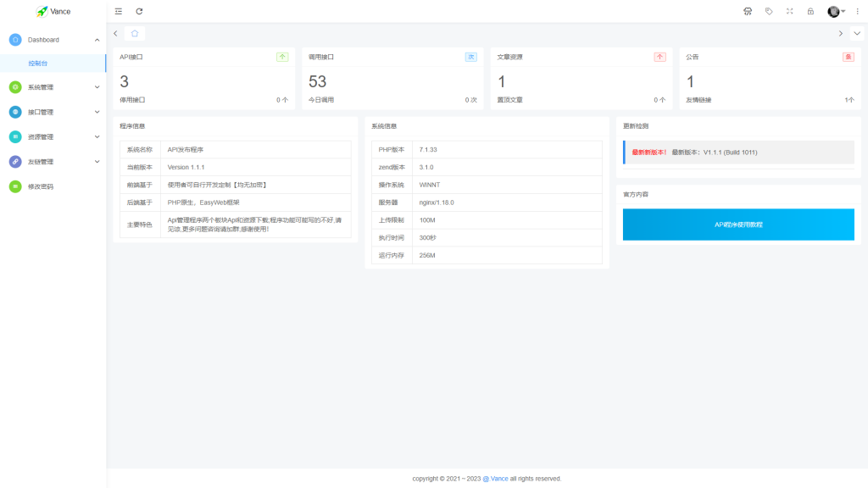
Task: Open the 友链管理 menu label
Action: click(x=41, y=162)
